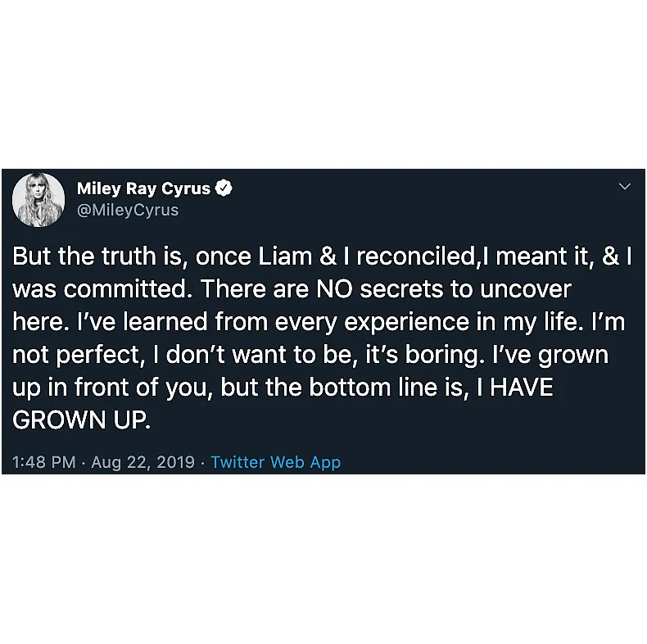Screen dimensions: 647x644
Task: Open Miley Ray Cyrus profile avatar
Action: click(x=38, y=200)
